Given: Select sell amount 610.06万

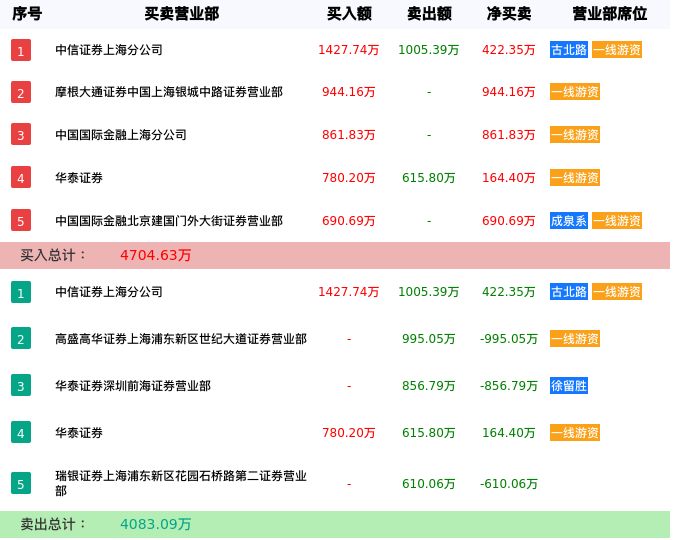Looking at the screenshot, I should (x=429, y=484).
